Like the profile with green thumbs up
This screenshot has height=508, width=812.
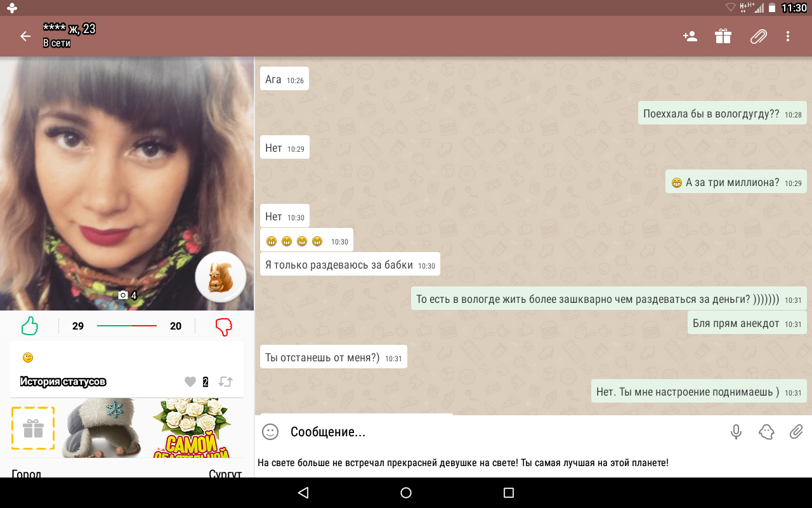(30, 326)
